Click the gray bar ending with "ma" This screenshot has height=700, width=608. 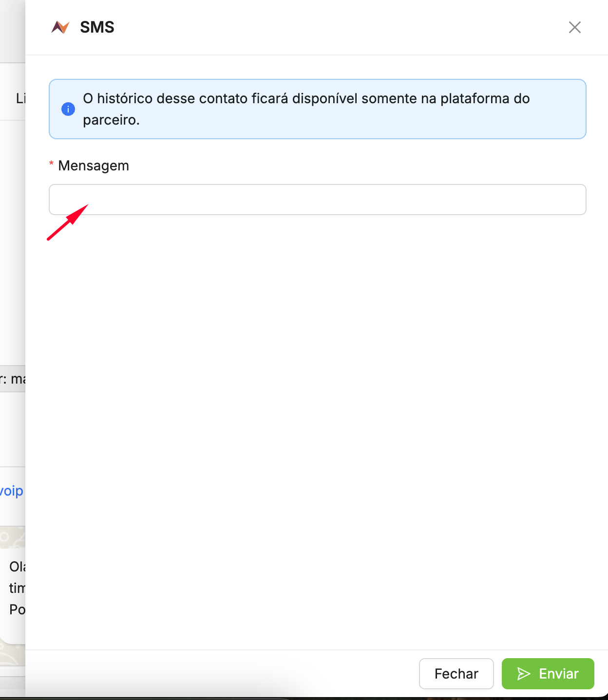coord(13,379)
